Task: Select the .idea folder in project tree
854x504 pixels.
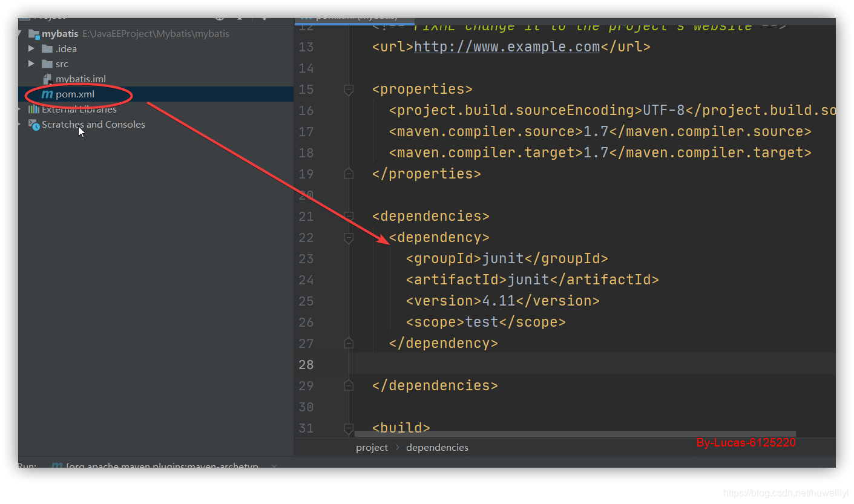Action: (x=66, y=49)
